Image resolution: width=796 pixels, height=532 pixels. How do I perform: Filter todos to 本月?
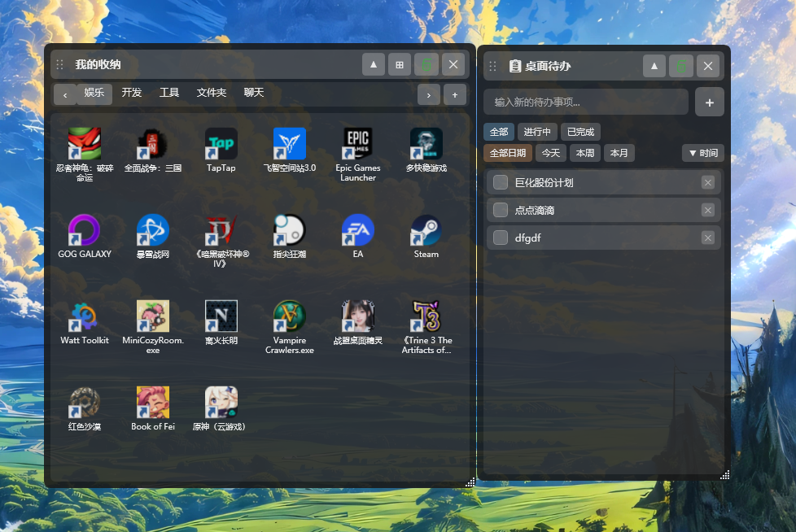point(619,153)
